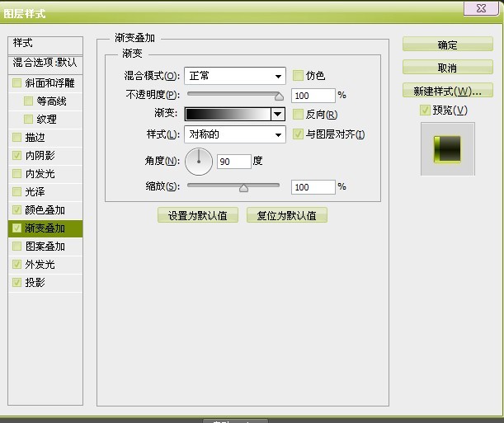
Task: Select 混合选项:默认 in the list
Action: [x=45, y=63]
